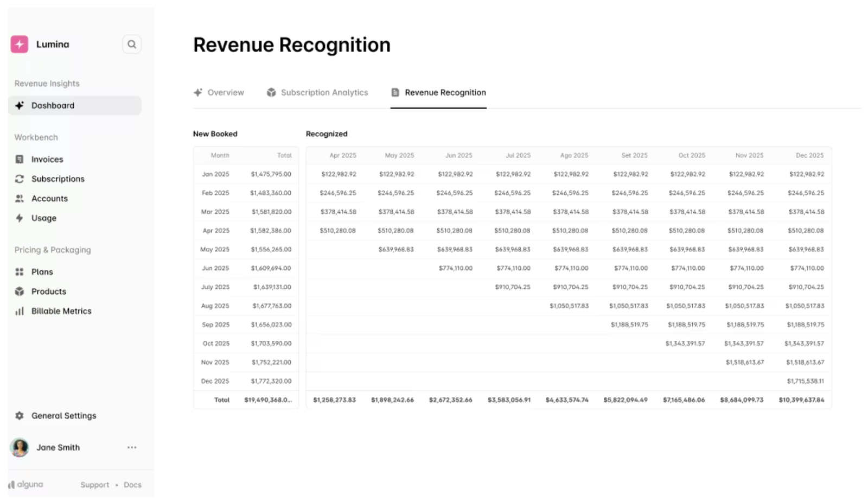Viewport: 868px width, 501px height.
Task: Open the Support link
Action: 95,485
